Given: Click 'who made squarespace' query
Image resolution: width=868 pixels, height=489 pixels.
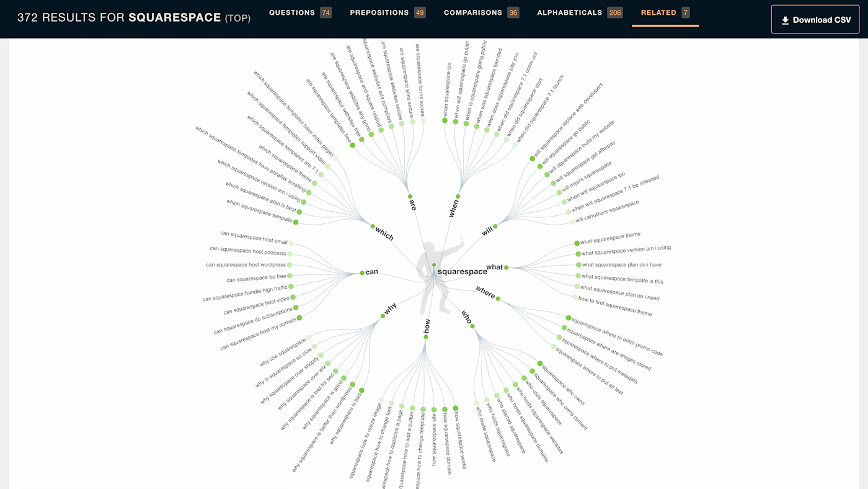Looking at the screenshot, I should [487, 434].
